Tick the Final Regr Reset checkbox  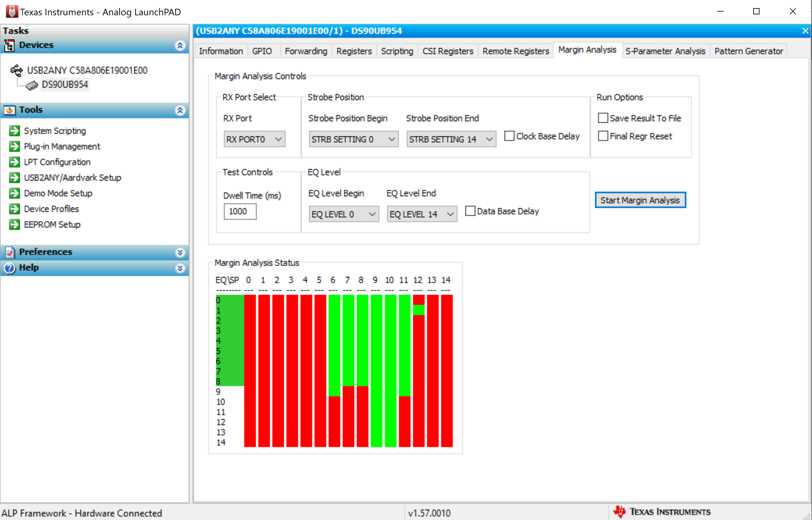[x=603, y=136]
